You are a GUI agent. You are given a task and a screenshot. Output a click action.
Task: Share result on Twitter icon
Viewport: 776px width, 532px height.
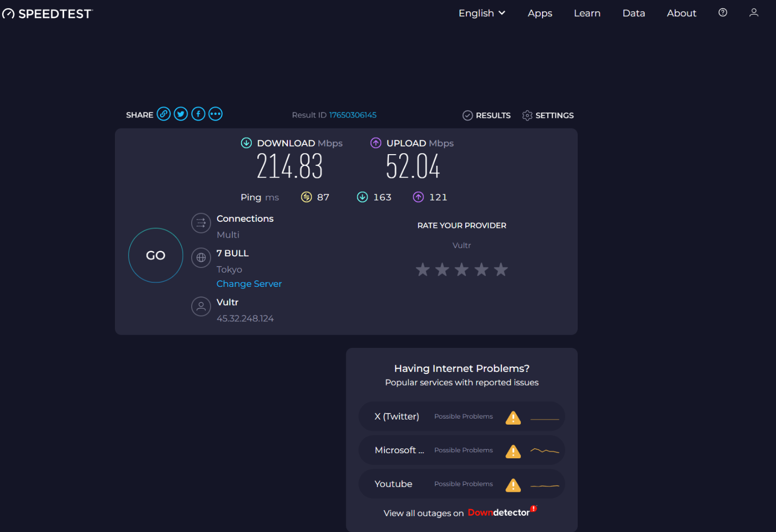(181, 114)
